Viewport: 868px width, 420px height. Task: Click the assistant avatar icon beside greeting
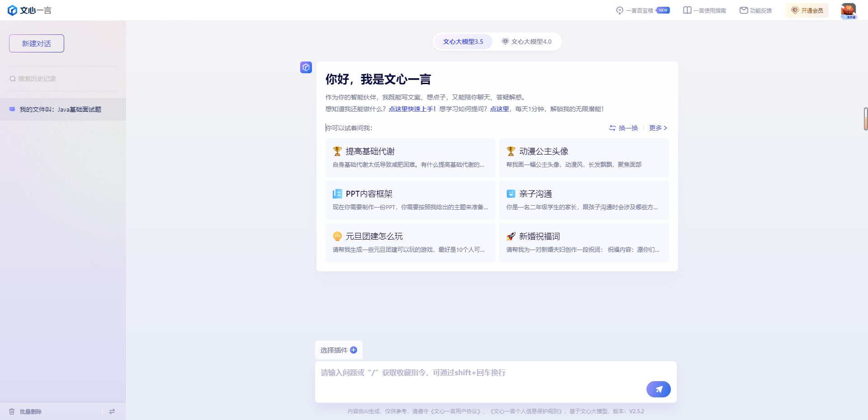click(x=306, y=67)
